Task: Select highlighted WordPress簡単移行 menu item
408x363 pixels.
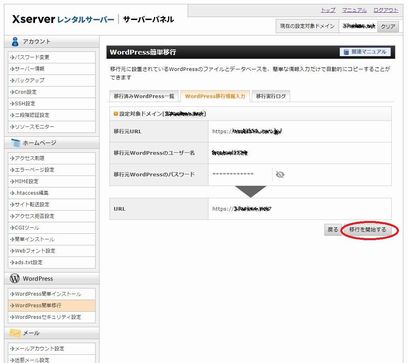Action: pyautogui.click(x=52, y=305)
